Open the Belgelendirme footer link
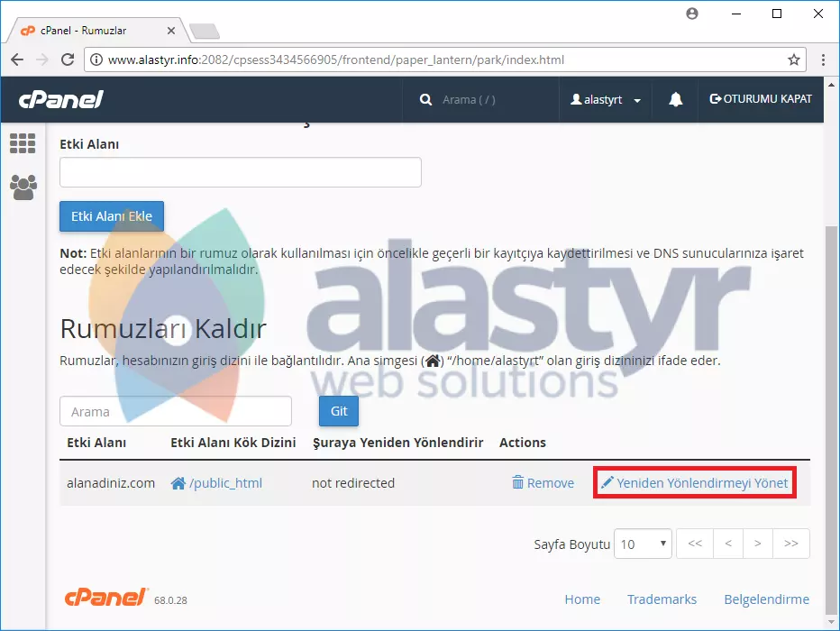The image size is (840, 631). pyautogui.click(x=767, y=599)
